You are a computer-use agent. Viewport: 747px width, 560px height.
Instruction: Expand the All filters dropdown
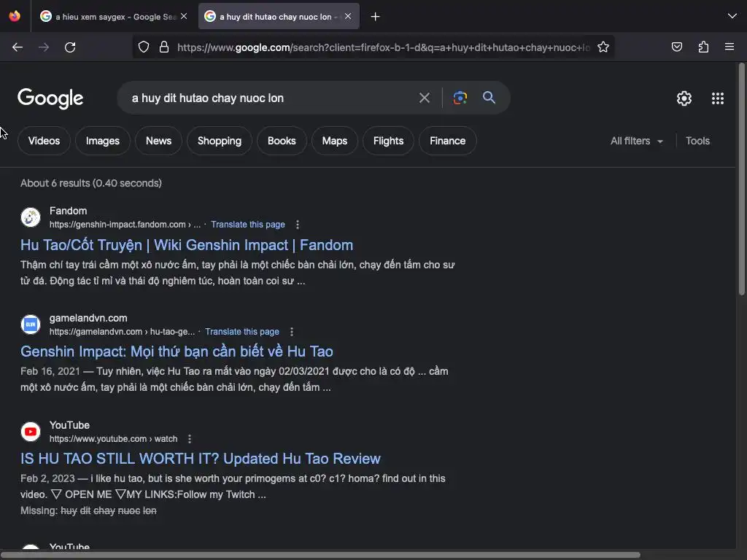[636, 141]
